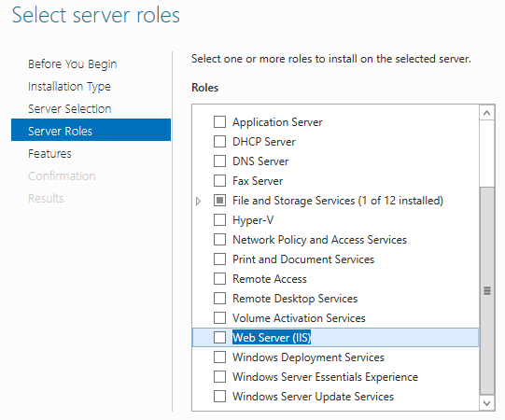Viewport: 505px width, 420px height.
Task: Expand File and Storage Services tree
Action: pos(199,202)
